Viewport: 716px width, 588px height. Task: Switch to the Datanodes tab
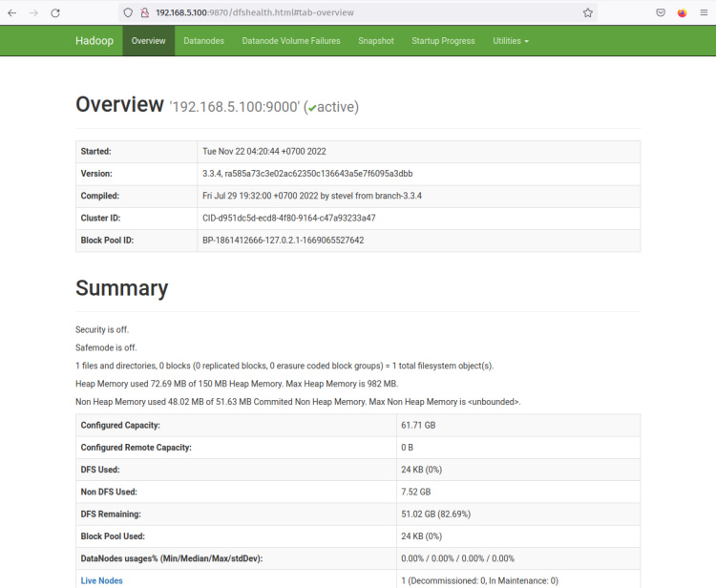203,41
